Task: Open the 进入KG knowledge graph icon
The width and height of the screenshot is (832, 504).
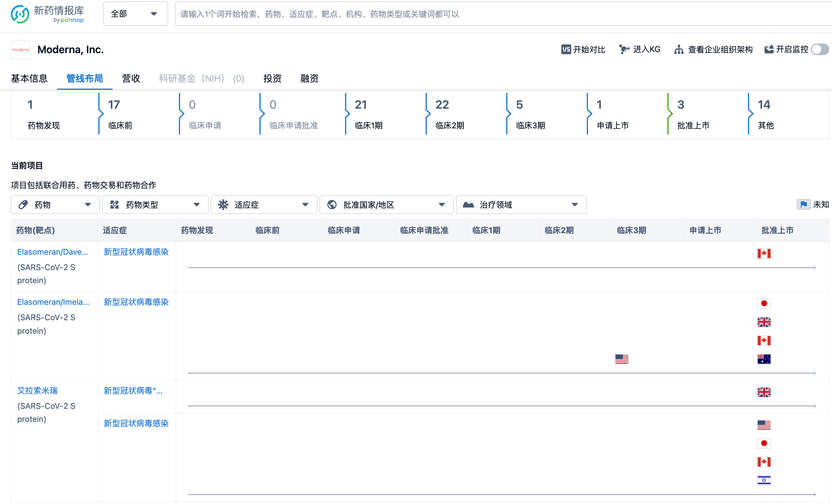Action: (624, 49)
